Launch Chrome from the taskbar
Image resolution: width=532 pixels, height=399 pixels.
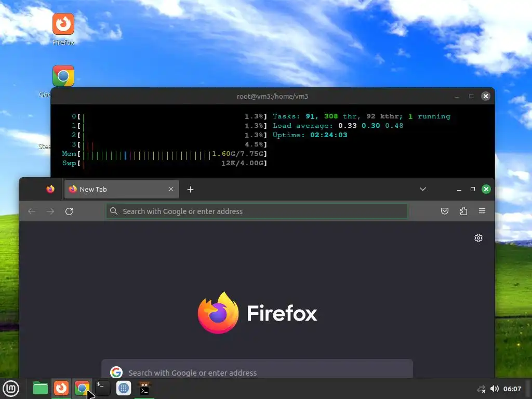point(82,388)
